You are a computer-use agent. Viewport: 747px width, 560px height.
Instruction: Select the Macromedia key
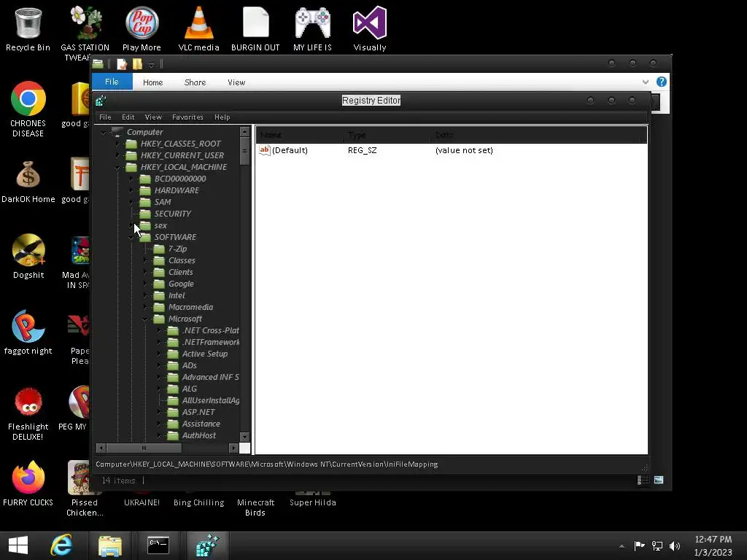[190, 307]
